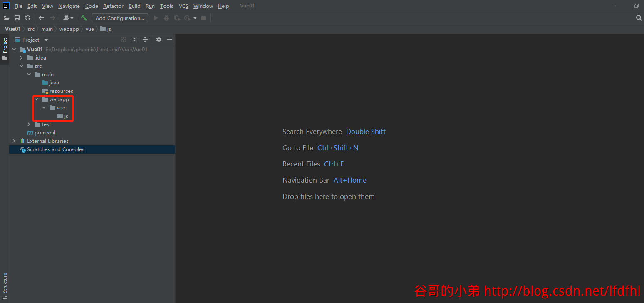This screenshot has width=644, height=303.
Task: Click the Search Everywhere magnifier icon
Action: tap(639, 18)
